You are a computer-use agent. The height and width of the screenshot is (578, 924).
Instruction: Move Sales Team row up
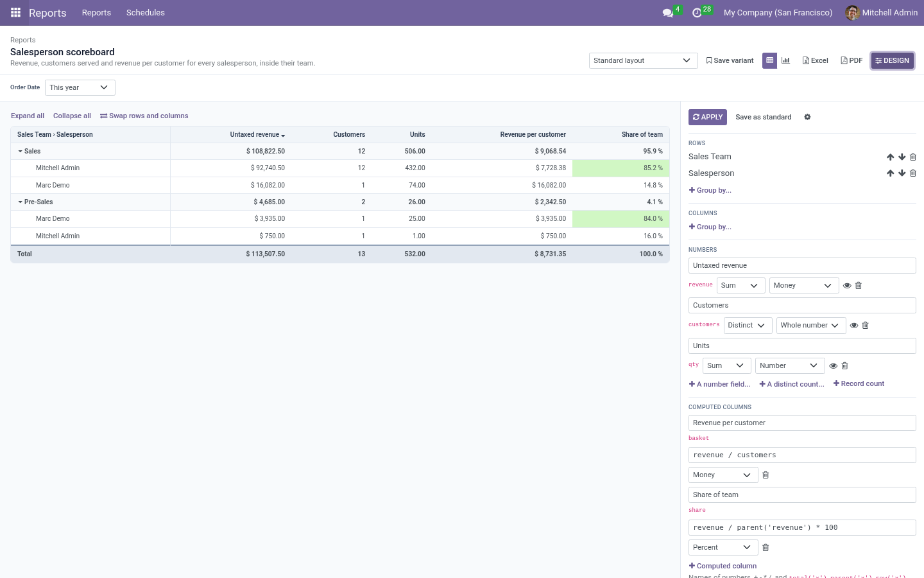pos(890,157)
